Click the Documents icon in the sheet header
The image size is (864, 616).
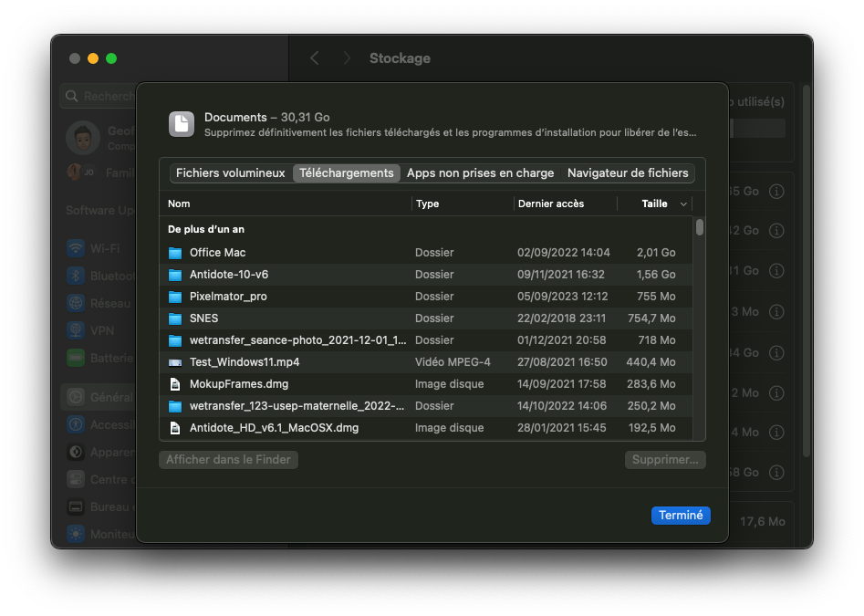182,124
